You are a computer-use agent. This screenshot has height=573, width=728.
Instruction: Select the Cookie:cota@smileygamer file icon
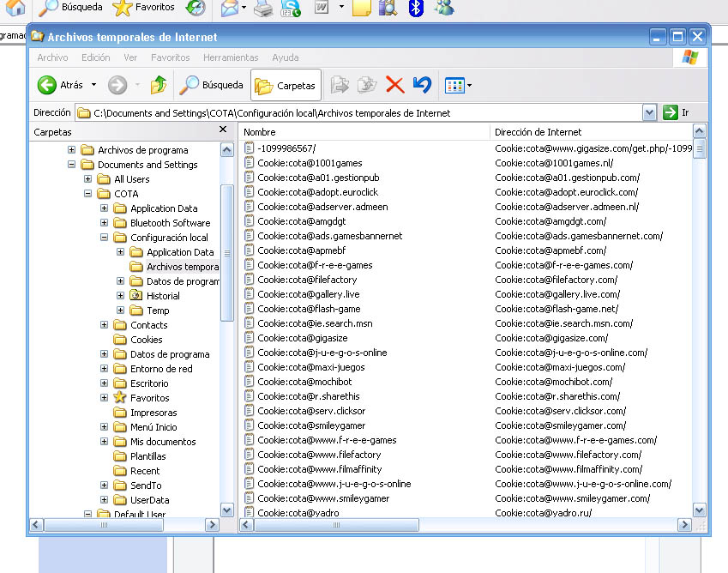click(x=250, y=425)
